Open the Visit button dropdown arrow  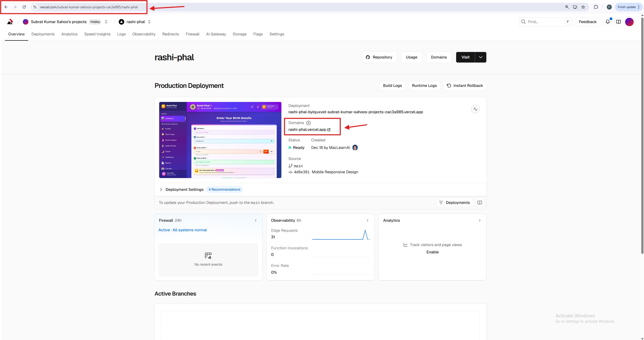click(x=481, y=57)
